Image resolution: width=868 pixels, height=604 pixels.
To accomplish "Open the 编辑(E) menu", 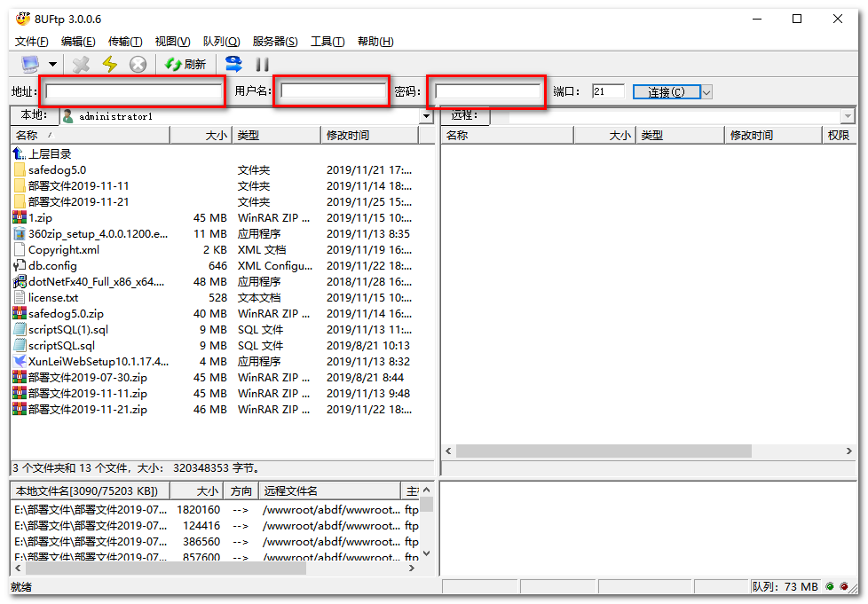I will coord(78,42).
